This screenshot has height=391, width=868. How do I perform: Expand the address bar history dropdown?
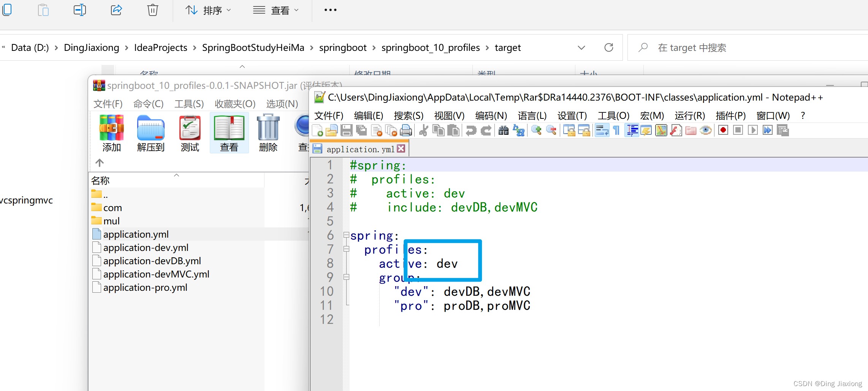click(581, 48)
